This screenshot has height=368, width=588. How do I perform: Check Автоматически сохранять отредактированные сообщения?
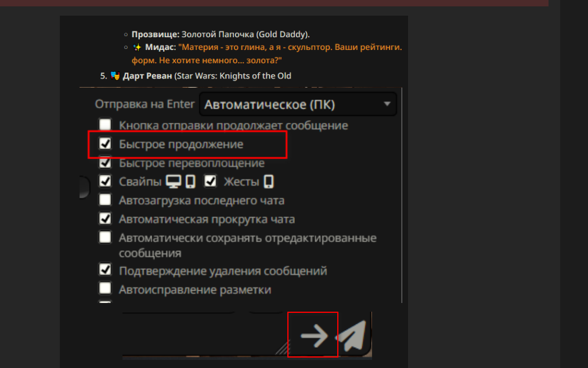click(105, 237)
